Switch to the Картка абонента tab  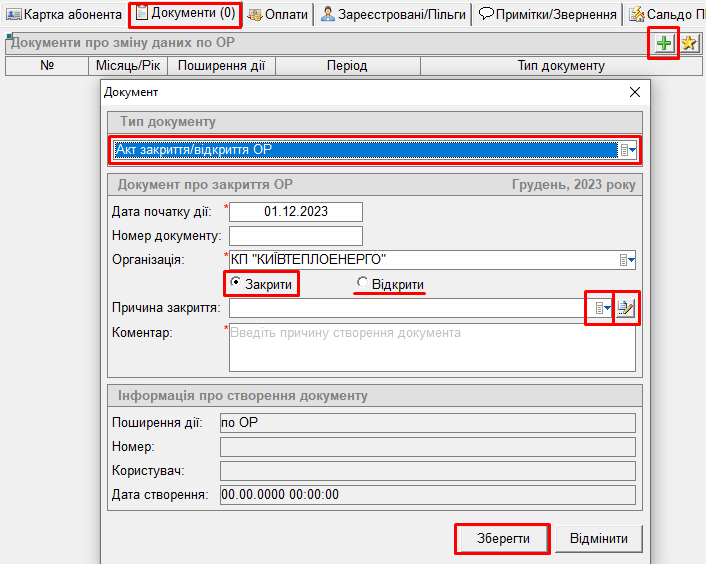point(65,14)
